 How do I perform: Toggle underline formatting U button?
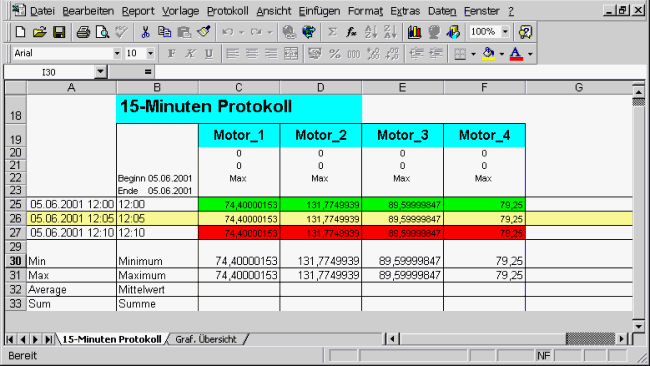209,53
